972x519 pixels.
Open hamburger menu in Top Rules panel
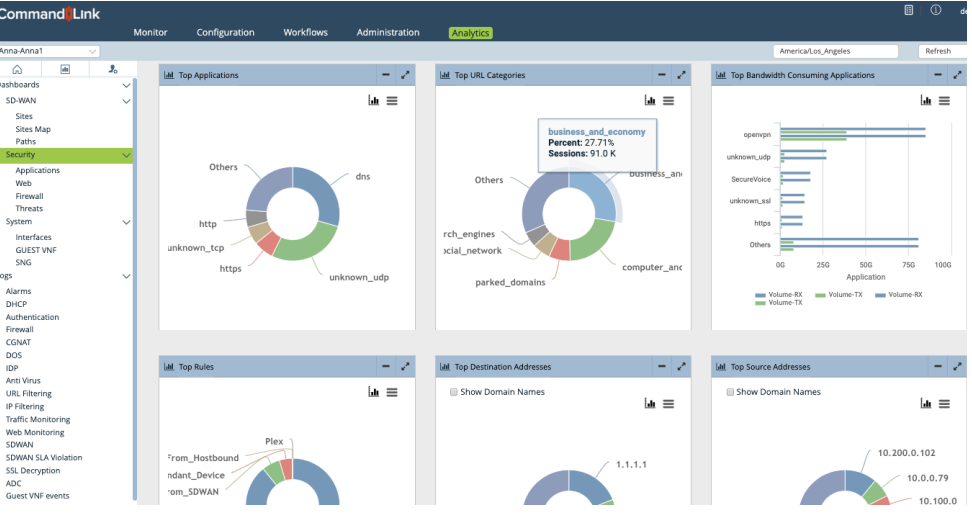coord(392,392)
